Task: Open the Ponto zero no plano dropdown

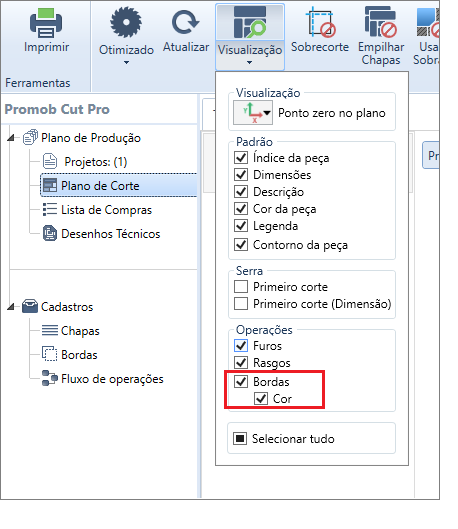Action: click(253, 113)
